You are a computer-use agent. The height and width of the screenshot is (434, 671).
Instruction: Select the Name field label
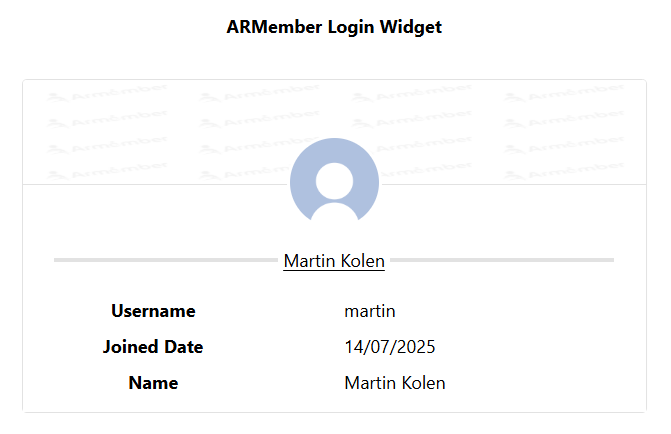(153, 383)
